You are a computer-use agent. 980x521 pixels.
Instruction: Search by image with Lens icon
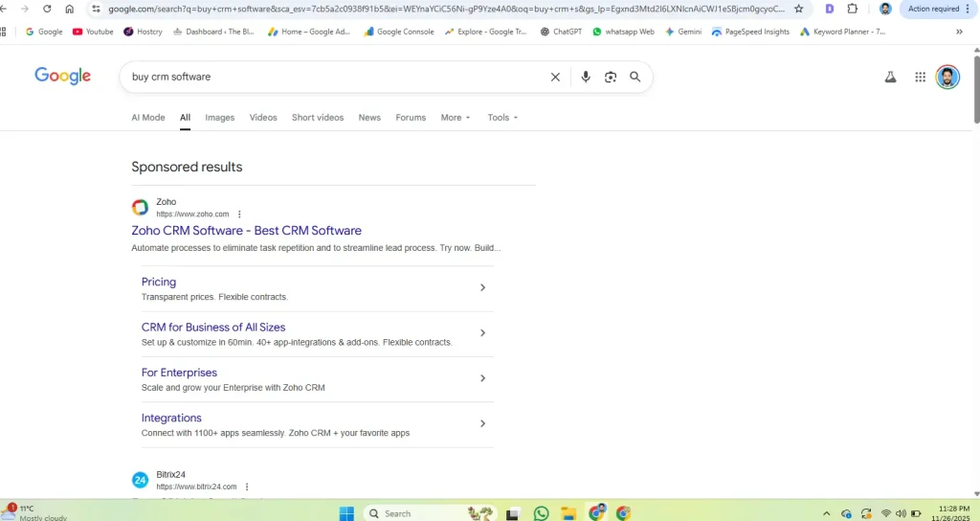[611, 77]
